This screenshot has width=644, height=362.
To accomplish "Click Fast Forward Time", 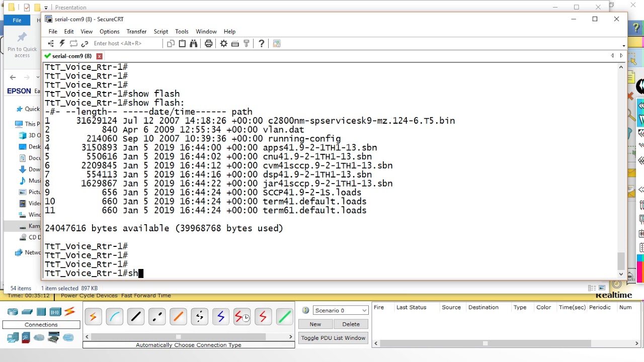I will pos(146,296).
